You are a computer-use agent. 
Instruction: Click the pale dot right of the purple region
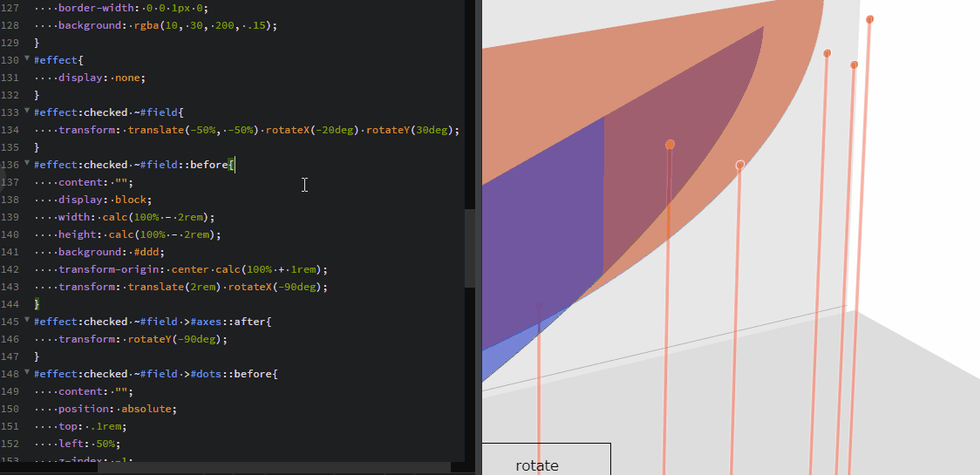tap(740, 165)
